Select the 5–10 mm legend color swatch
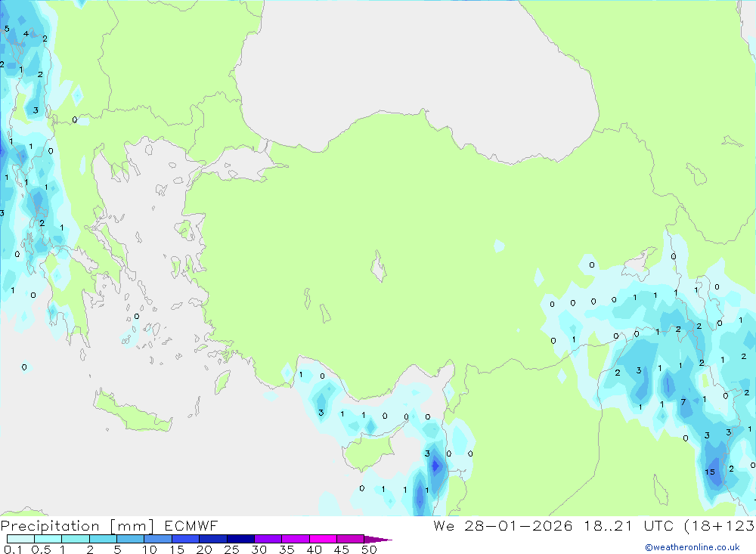This screenshot has width=756, height=554. coord(130,539)
